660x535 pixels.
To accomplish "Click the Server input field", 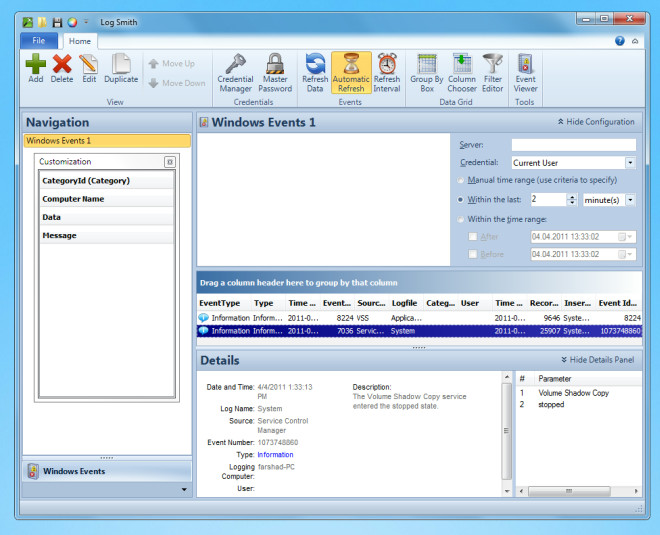I will coord(574,145).
